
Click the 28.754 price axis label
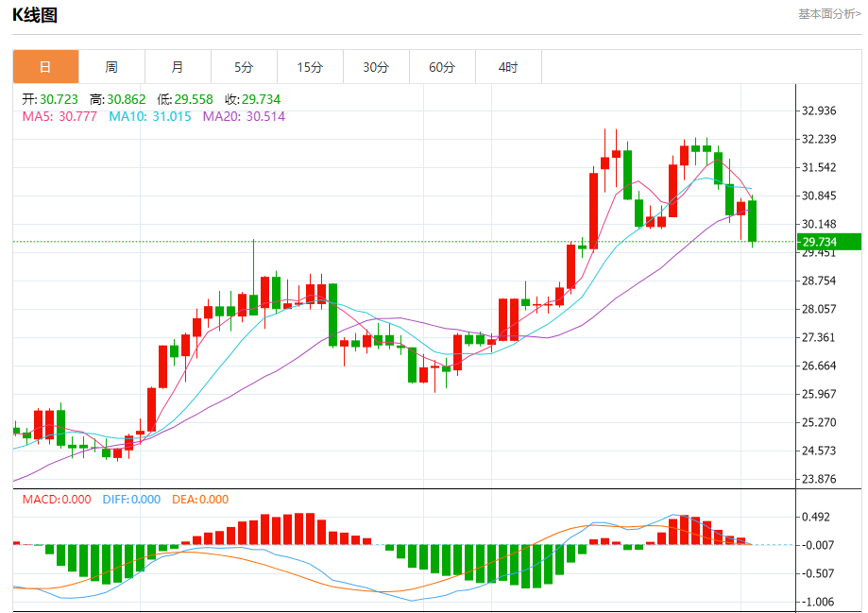819,281
